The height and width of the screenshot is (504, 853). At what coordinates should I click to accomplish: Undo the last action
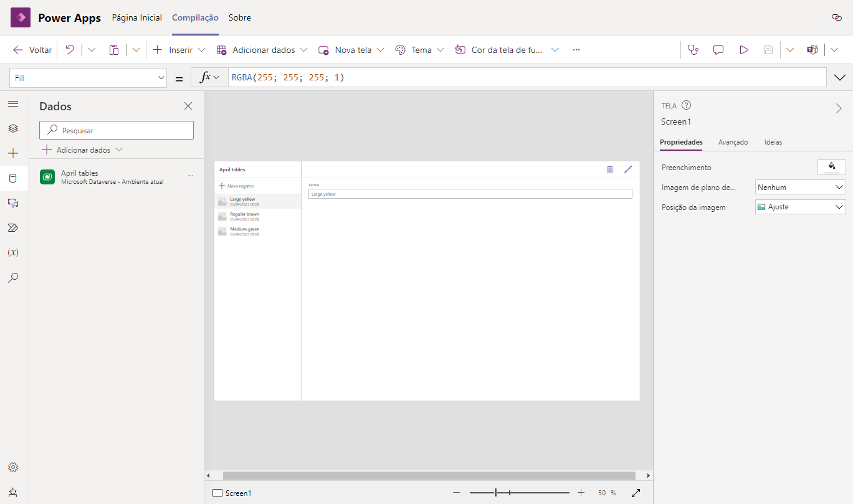70,50
